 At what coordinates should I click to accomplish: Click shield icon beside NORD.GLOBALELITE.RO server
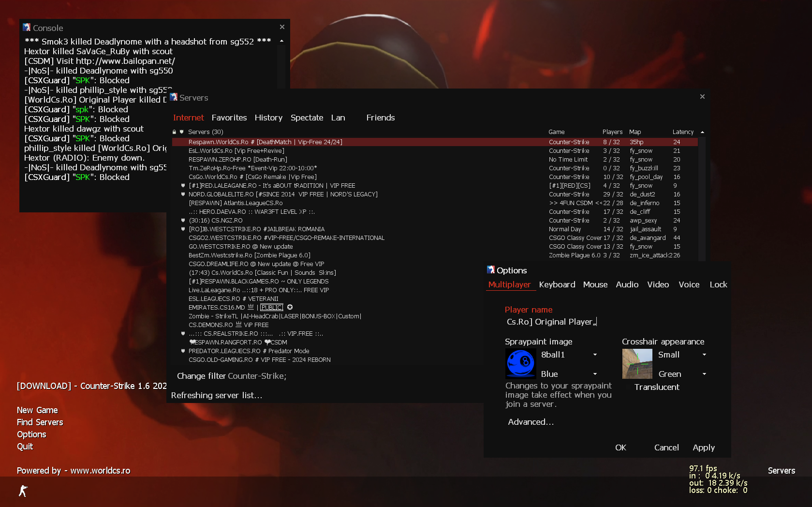point(183,194)
